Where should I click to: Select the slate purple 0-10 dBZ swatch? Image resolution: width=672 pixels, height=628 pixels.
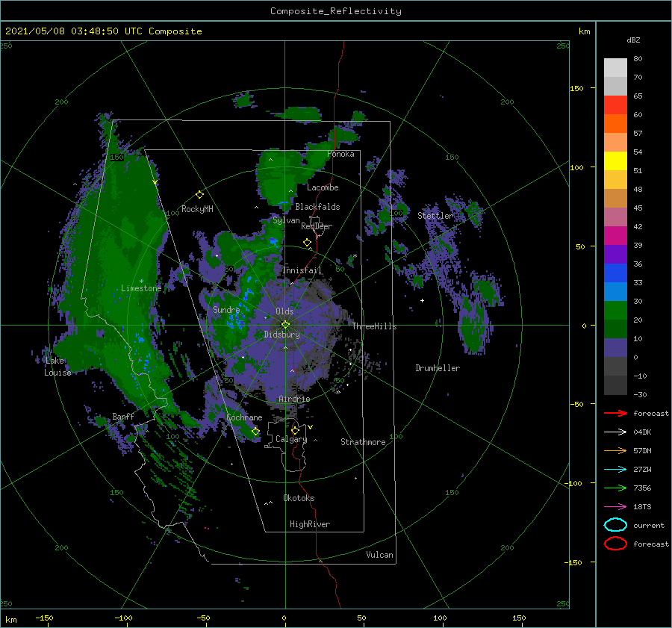[x=615, y=348]
